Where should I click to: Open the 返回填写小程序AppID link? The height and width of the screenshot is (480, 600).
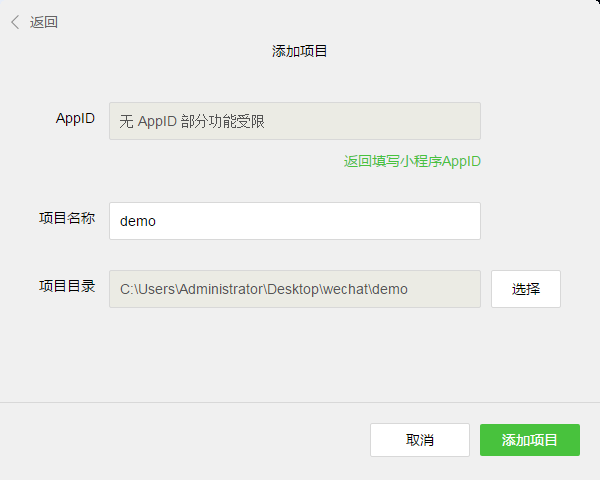pos(412,161)
